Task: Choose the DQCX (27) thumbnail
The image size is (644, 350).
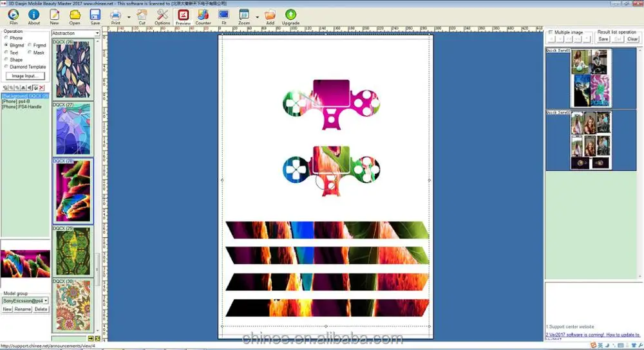Action: [x=73, y=129]
